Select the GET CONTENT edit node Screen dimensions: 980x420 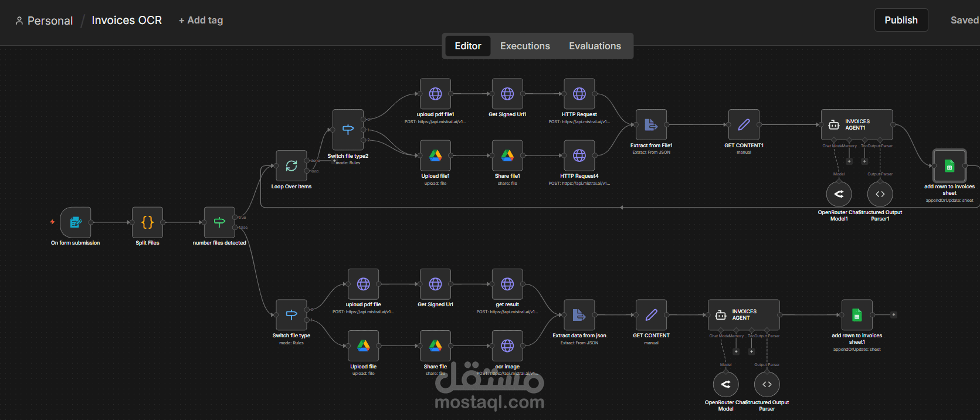point(651,315)
